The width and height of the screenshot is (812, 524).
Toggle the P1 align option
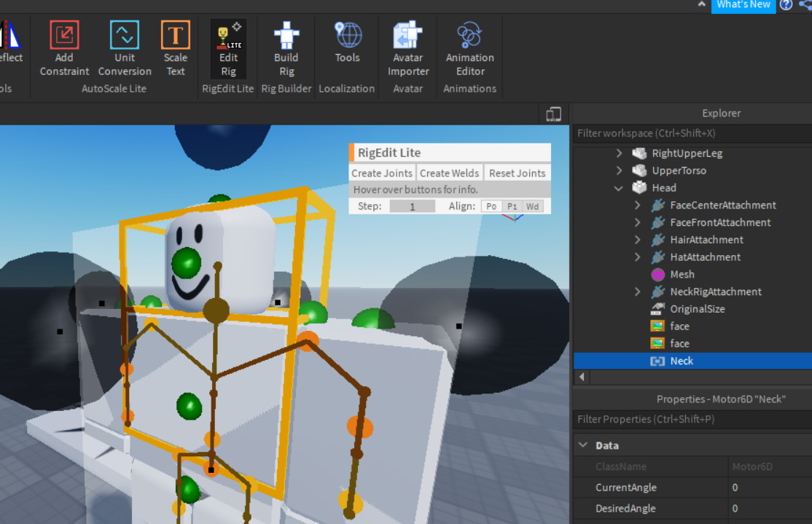[512, 206]
